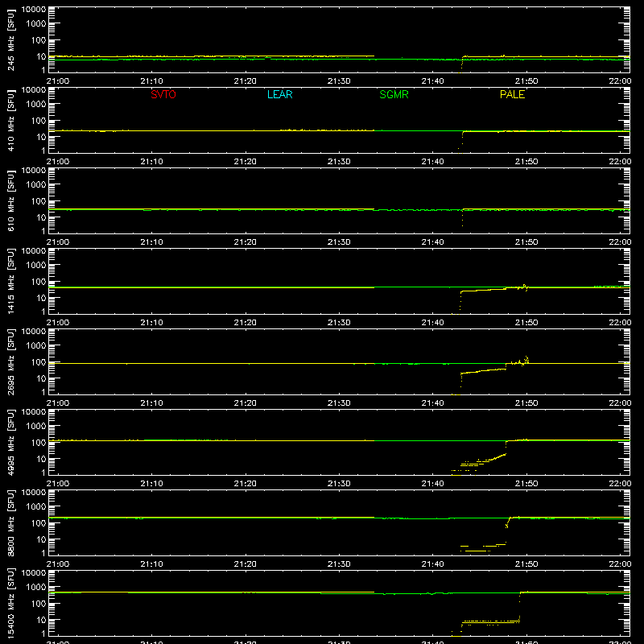The width and height of the screenshot is (644, 644).
Task: Click 21:10 label under the 1415 MHz plot
Action: coord(151,323)
